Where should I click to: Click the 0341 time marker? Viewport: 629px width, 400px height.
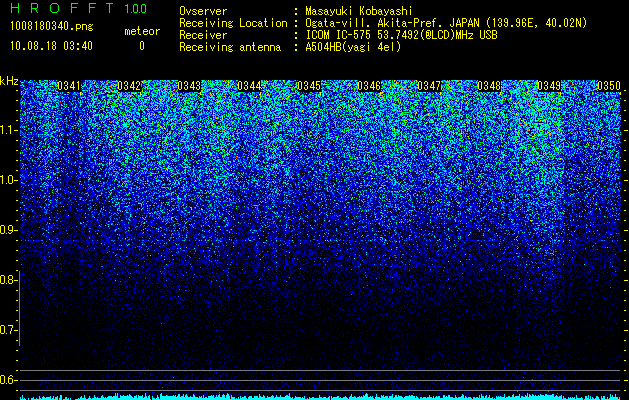click(x=69, y=86)
